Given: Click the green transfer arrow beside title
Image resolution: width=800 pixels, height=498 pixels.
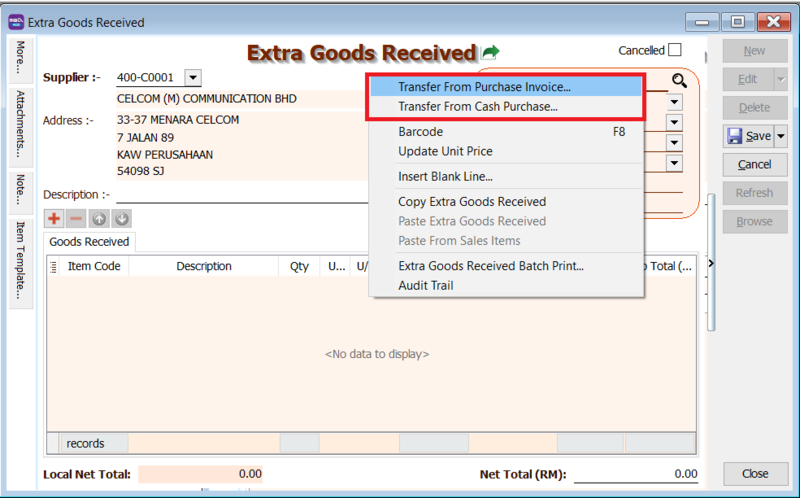Looking at the screenshot, I should 490,52.
